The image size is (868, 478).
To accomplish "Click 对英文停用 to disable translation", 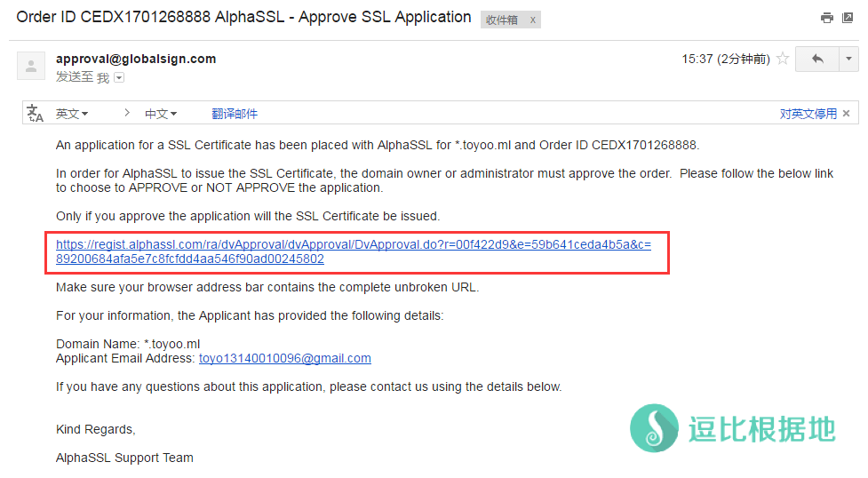I will [x=808, y=114].
